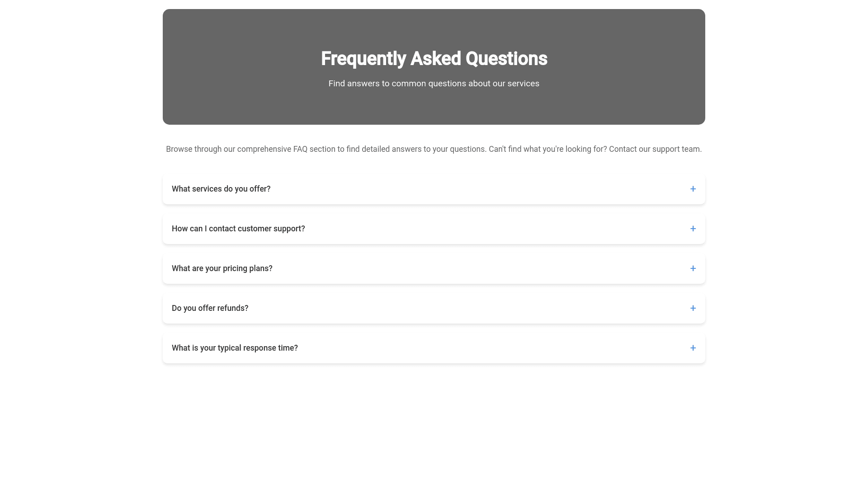Click the word "FAQ" in intro paragraph
868x488 pixels.
[x=300, y=149]
